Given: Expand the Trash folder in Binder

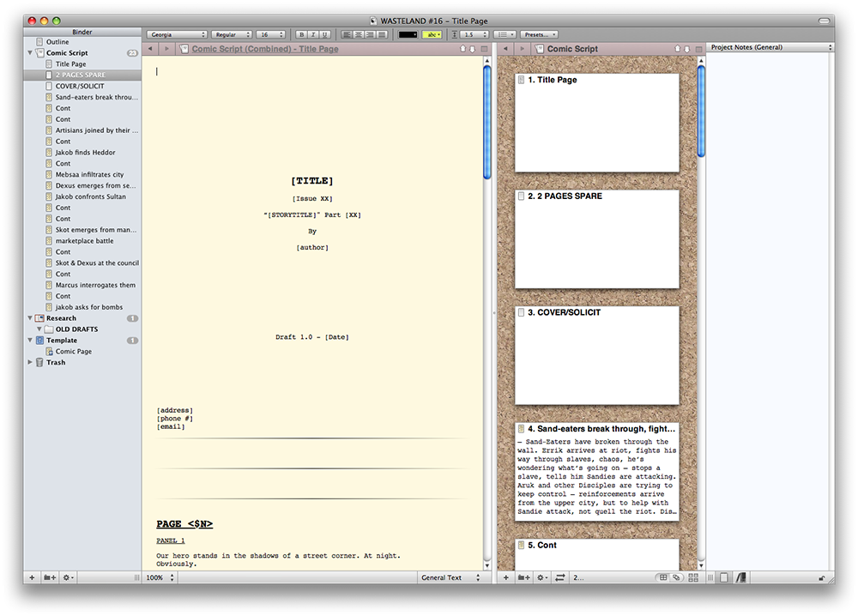Looking at the screenshot, I should (x=31, y=363).
